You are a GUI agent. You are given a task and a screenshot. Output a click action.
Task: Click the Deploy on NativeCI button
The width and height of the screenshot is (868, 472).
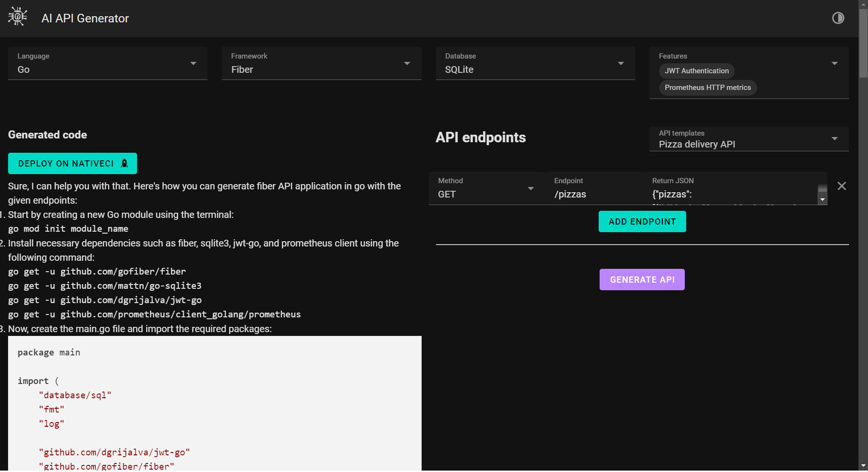72,164
